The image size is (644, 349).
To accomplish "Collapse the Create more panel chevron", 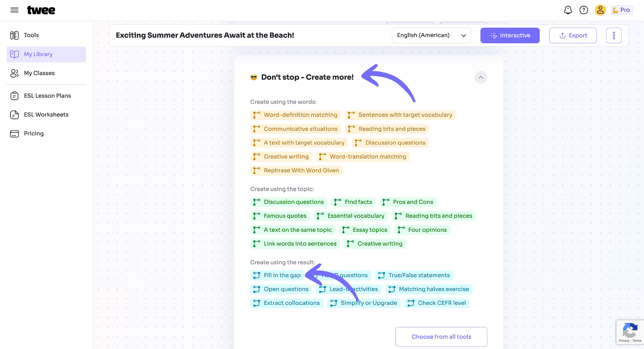I will [480, 77].
